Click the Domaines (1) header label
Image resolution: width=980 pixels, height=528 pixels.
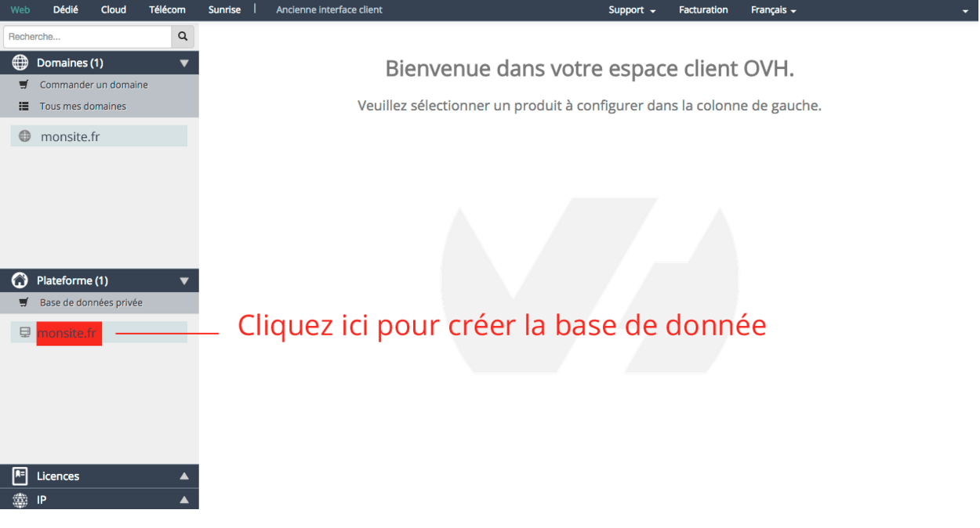tap(70, 63)
